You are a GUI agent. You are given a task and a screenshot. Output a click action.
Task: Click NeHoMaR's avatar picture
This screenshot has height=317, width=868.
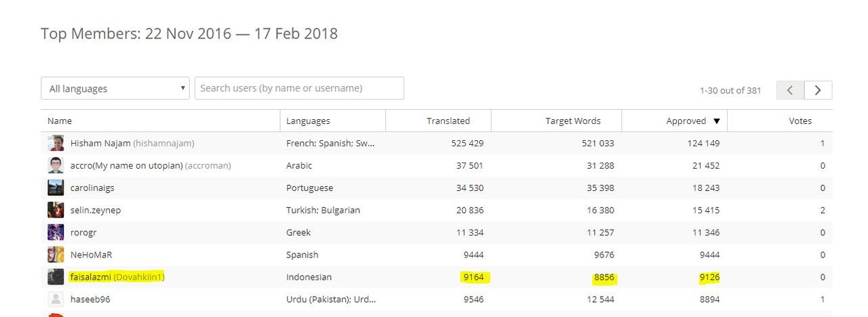(x=56, y=255)
